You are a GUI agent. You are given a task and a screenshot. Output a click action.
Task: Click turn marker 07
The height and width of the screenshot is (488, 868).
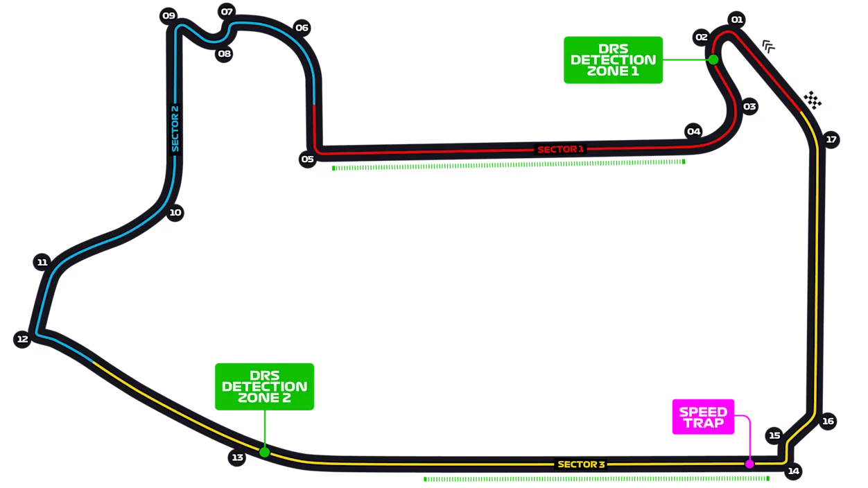coord(227,12)
